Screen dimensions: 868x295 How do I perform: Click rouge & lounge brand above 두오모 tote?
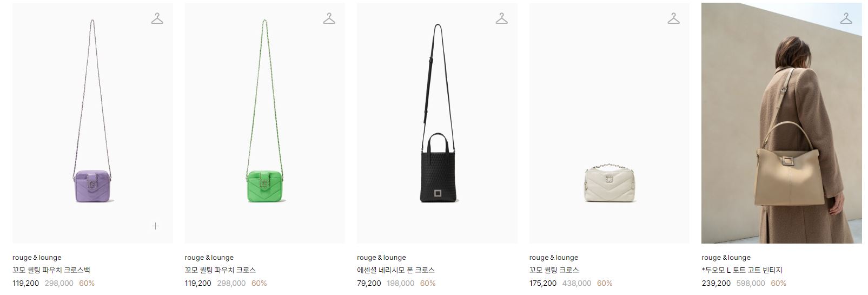pos(726,258)
